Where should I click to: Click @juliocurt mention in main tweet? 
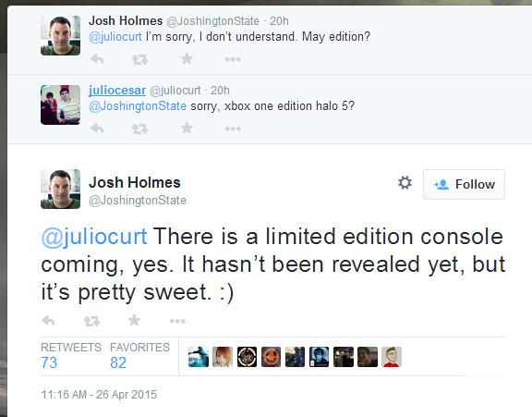[94, 237]
